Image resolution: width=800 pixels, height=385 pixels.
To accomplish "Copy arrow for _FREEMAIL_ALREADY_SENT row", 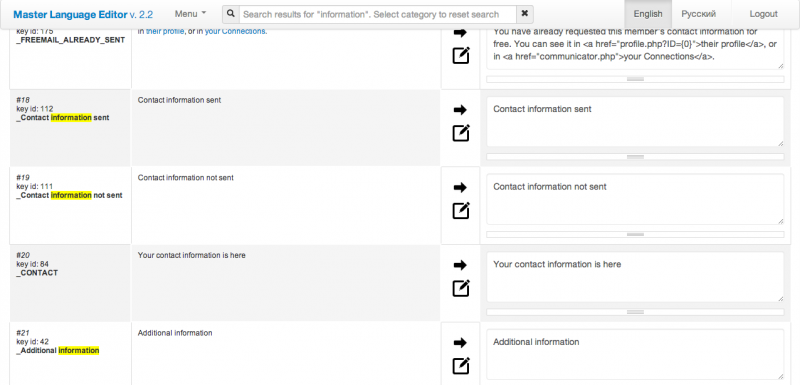I will click(460, 33).
